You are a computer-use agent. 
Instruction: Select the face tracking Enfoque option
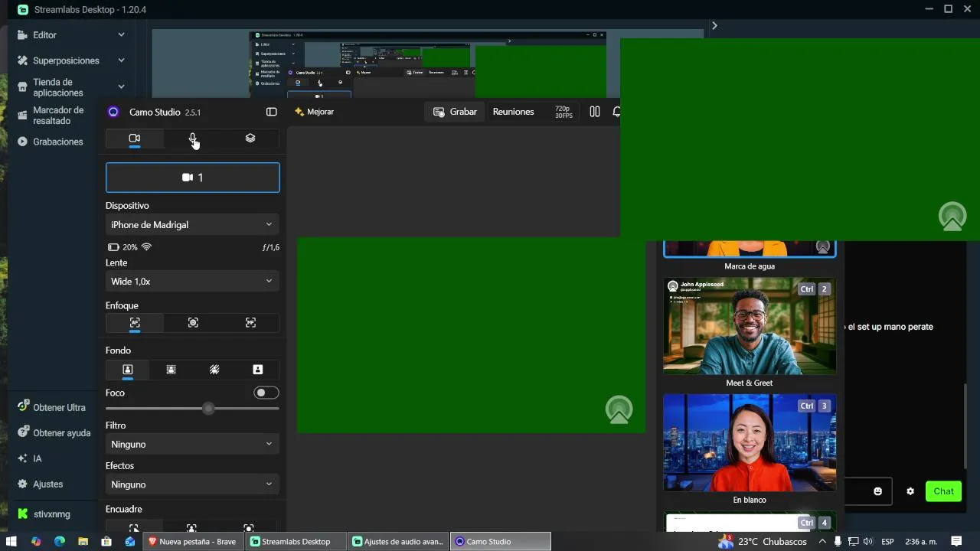[x=193, y=323]
